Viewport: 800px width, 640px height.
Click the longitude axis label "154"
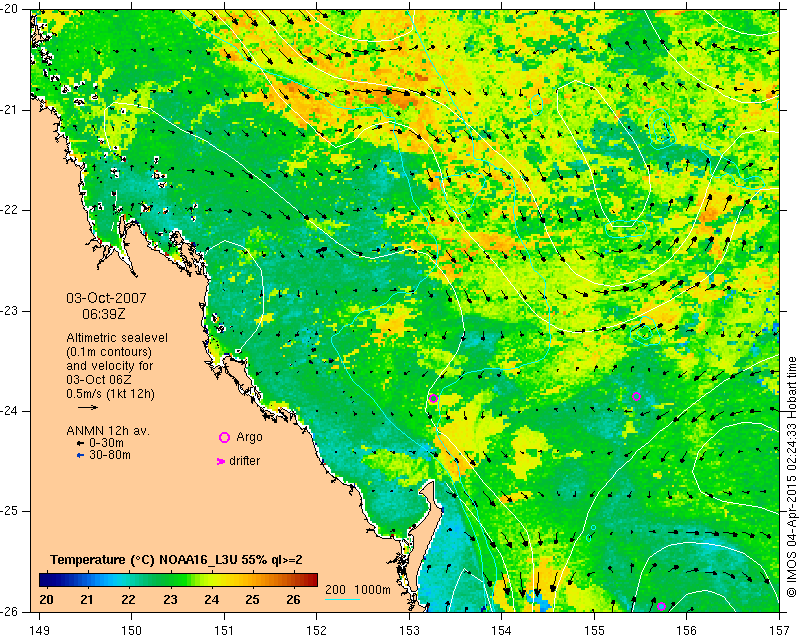(502, 631)
